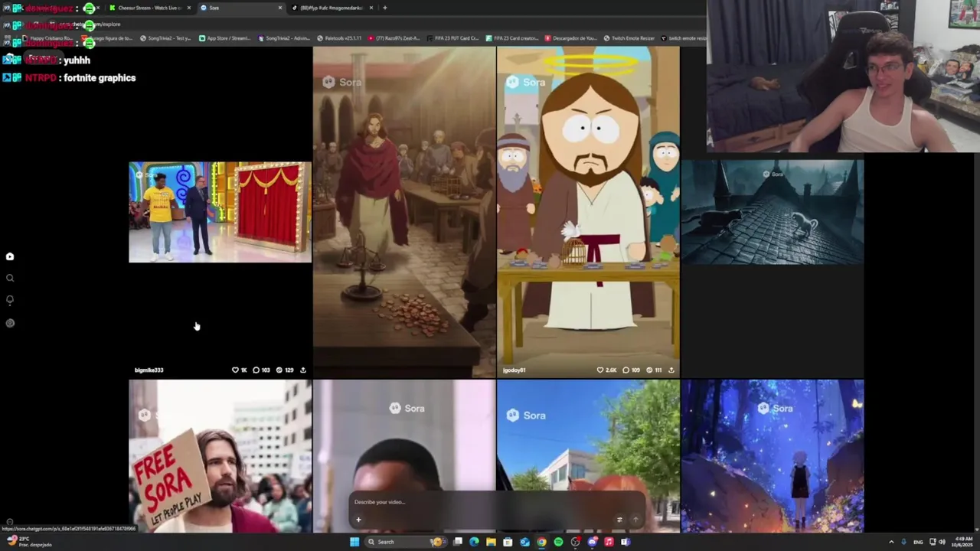980x551 pixels.
Task: Like jgodoy81's video with heart icon
Action: [601, 370]
